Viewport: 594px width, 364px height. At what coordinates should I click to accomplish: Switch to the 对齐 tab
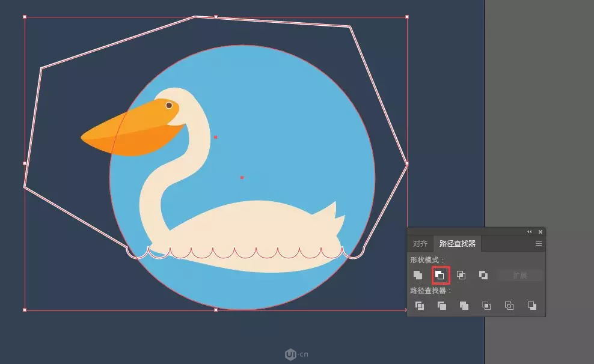point(420,244)
